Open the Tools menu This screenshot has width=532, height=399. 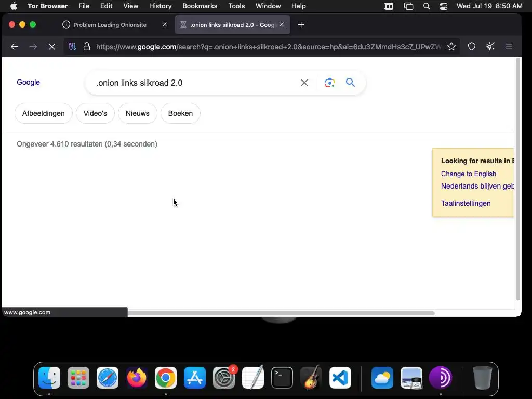coord(236,6)
